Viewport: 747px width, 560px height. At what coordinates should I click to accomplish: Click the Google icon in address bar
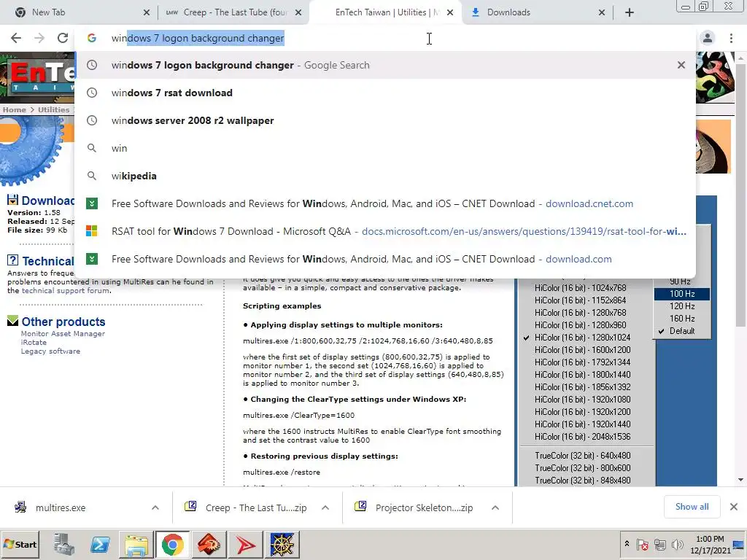tap(92, 38)
